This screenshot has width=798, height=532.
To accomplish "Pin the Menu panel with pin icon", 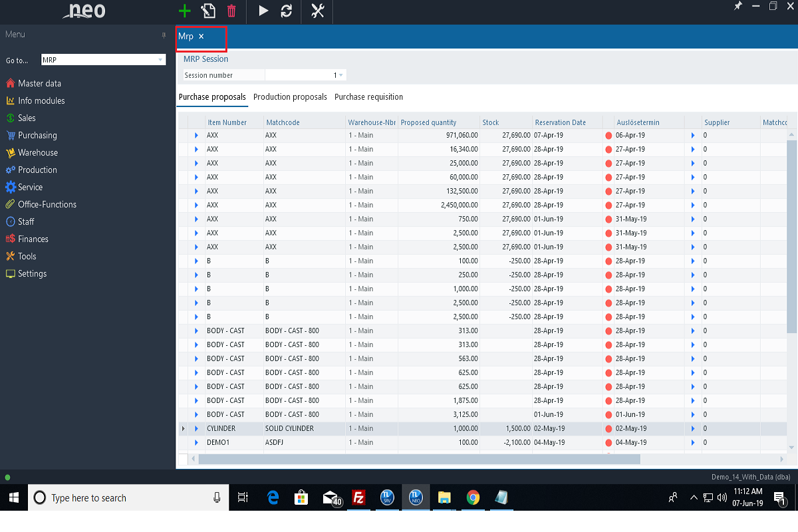I will point(164,35).
